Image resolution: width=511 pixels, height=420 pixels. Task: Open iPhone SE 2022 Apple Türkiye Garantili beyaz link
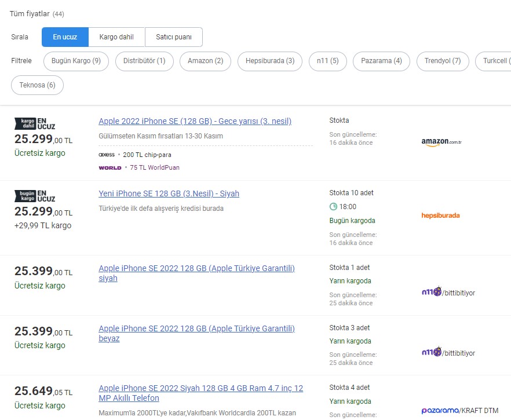pyautogui.click(x=196, y=333)
